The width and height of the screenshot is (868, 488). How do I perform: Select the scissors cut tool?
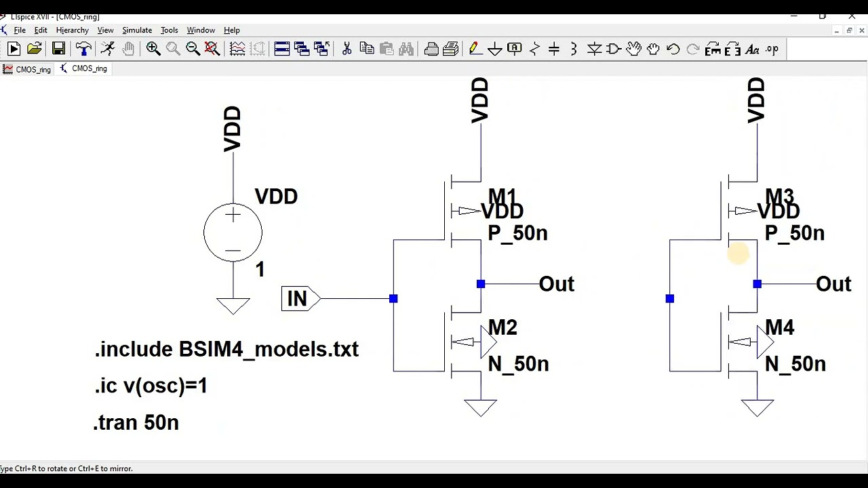pos(347,49)
